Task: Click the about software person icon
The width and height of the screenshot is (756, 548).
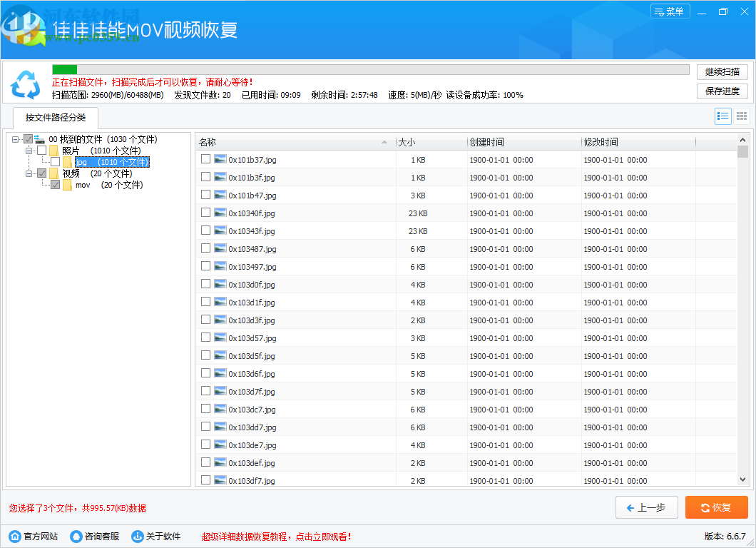Action: (x=138, y=537)
